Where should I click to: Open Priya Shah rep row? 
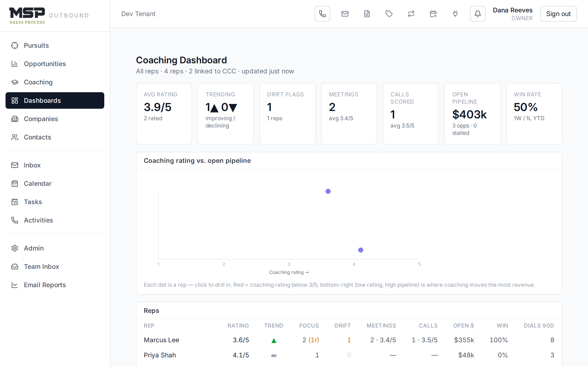tap(349, 355)
